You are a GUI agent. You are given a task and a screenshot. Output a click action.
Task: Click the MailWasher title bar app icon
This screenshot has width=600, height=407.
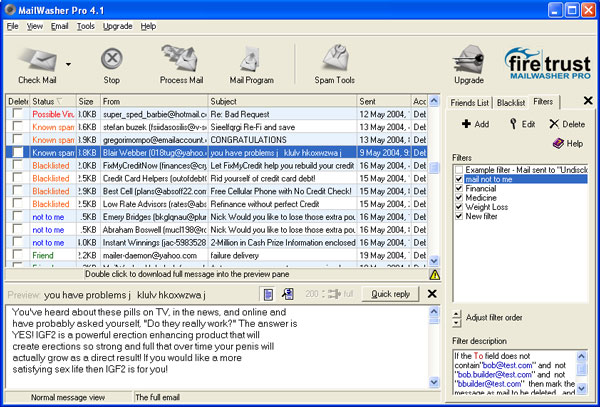10,10
